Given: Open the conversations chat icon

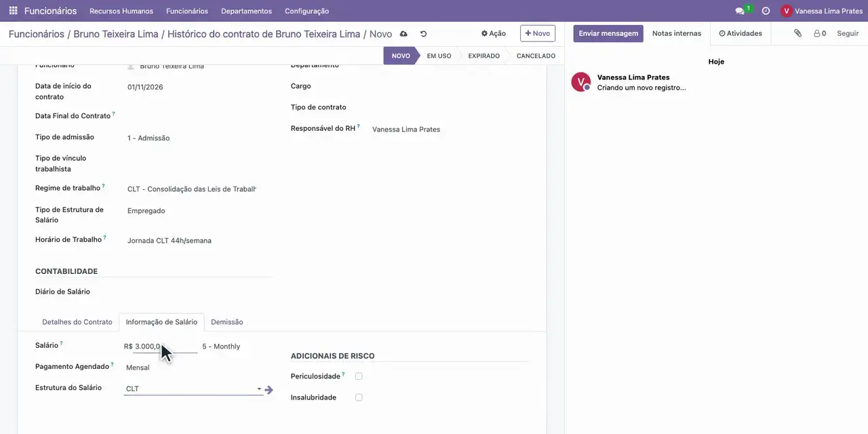Looking at the screenshot, I should tap(740, 11).
